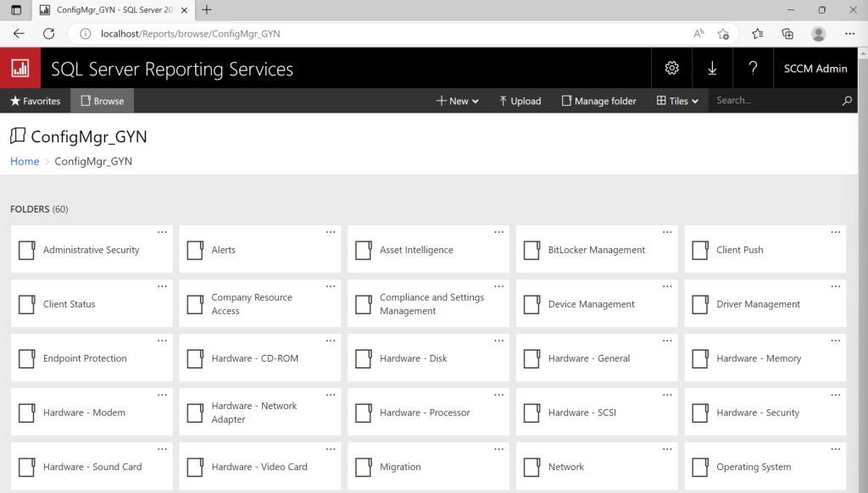Open browser Collections
The image size is (868, 493).
(787, 34)
